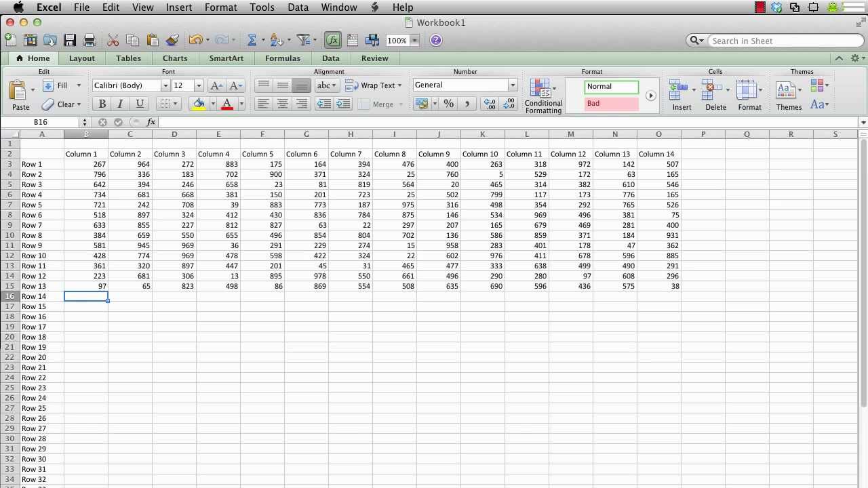Select the column C header
This screenshot has height=488, width=868.
[130, 134]
